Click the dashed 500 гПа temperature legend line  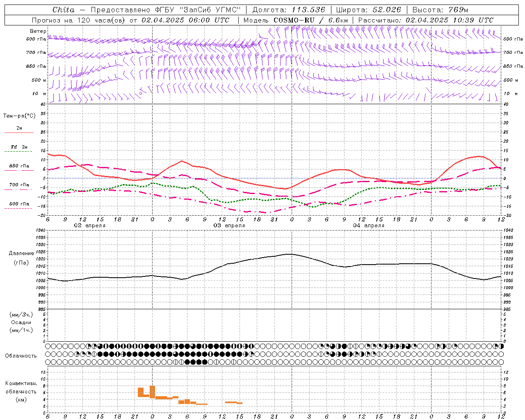(18, 208)
